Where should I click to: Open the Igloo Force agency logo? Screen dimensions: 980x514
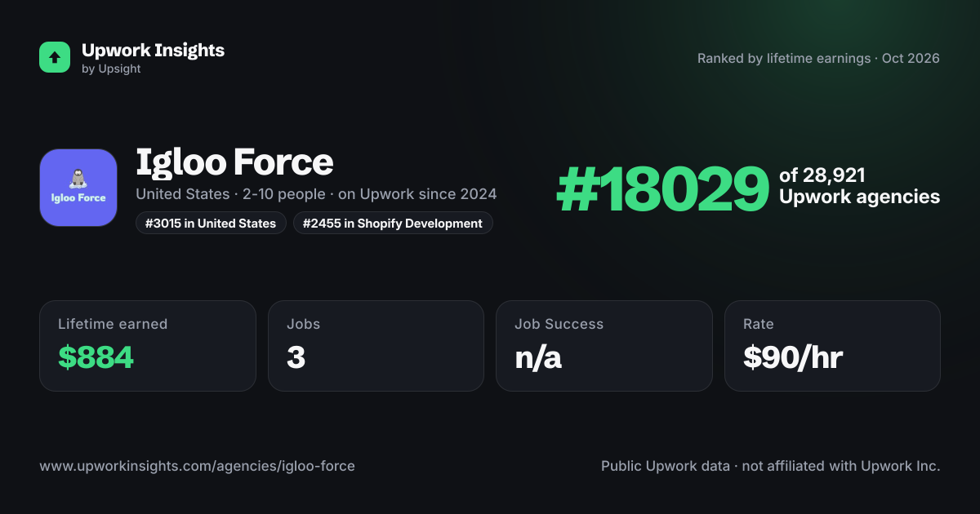[x=78, y=188]
